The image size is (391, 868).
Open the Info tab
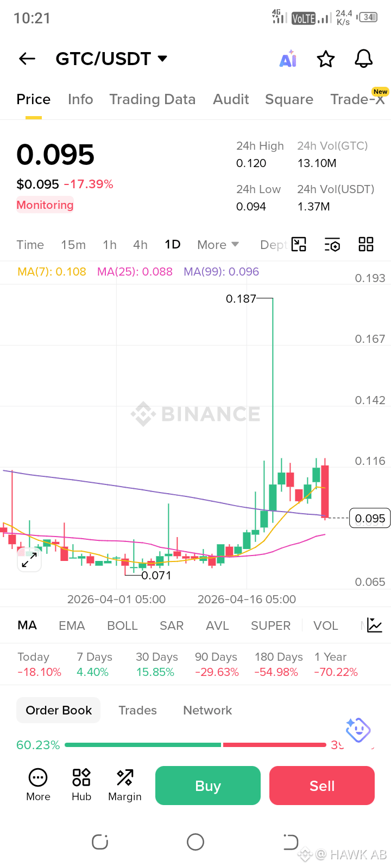[x=80, y=99]
